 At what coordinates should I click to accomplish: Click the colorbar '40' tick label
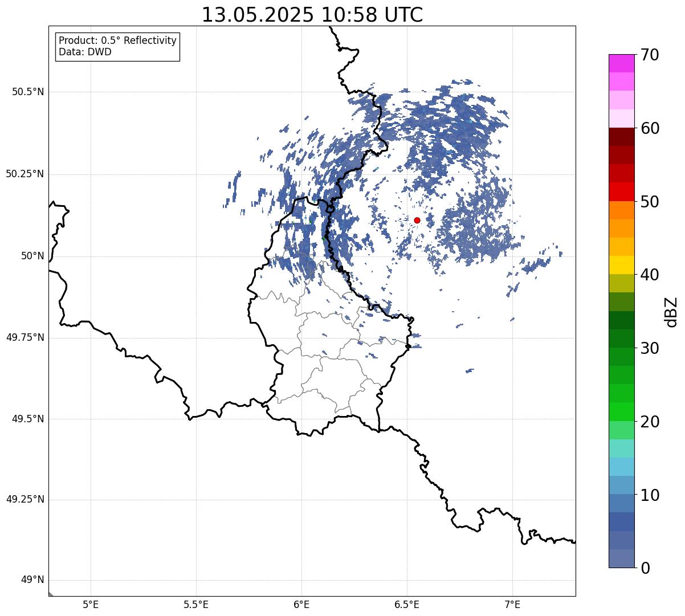coord(650,275)
